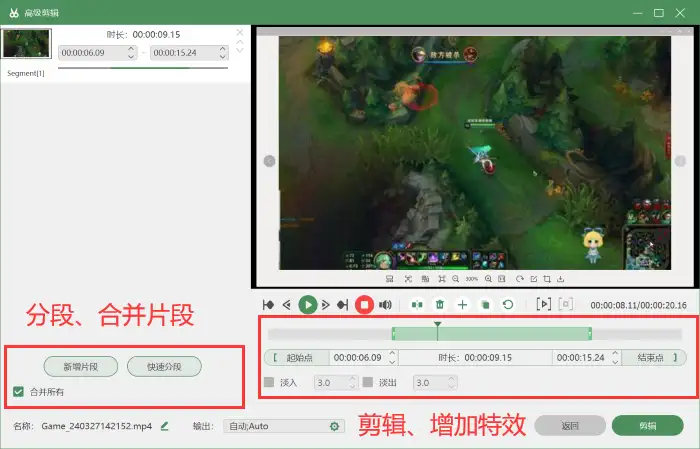Click the crop icon under the preview
Screen dimensions: 700x449
pyautogui.click(x=547, y=279)
